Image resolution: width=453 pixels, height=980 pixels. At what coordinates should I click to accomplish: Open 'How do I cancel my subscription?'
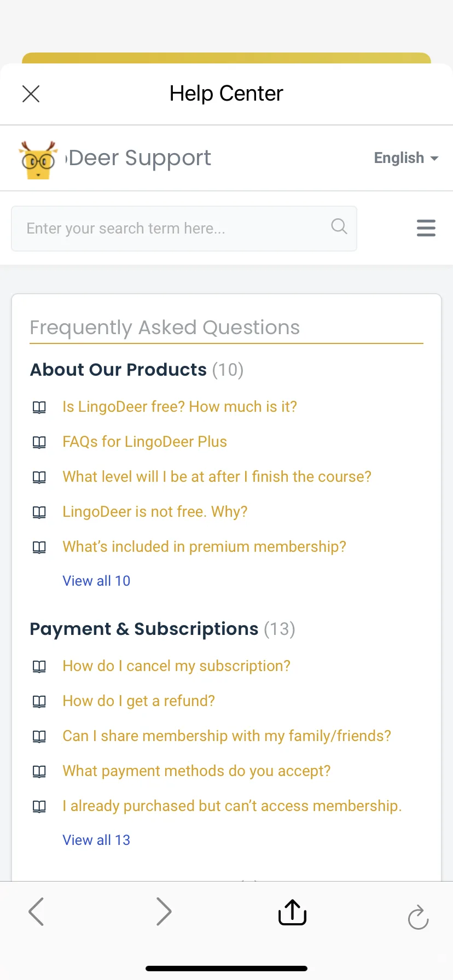click(176, 666)
